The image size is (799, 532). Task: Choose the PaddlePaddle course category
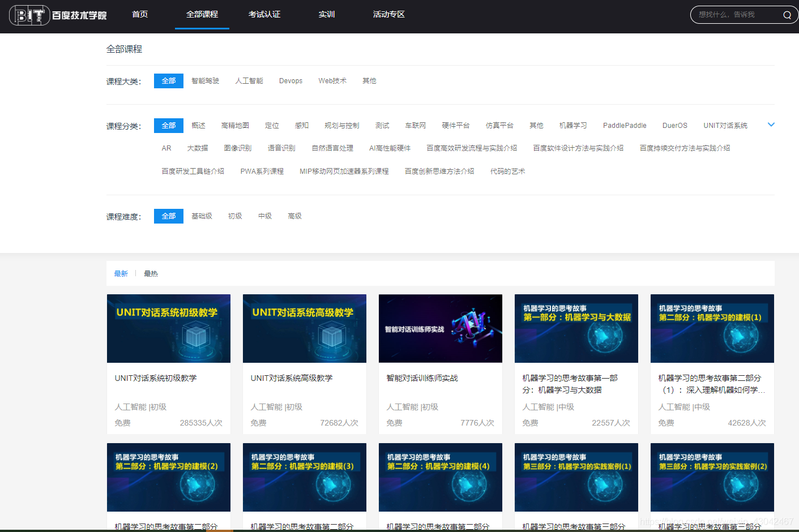coord(625,126)
